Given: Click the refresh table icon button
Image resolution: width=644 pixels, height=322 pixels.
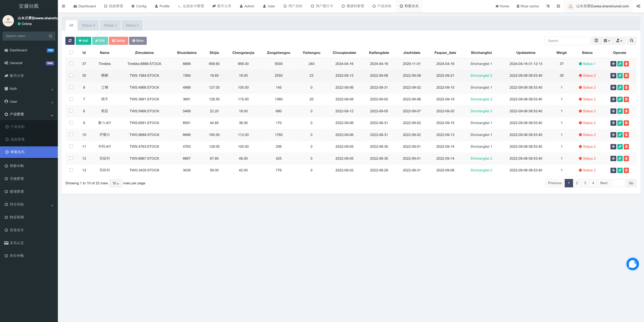Looking at the screenshot, I should coord(70,41).
